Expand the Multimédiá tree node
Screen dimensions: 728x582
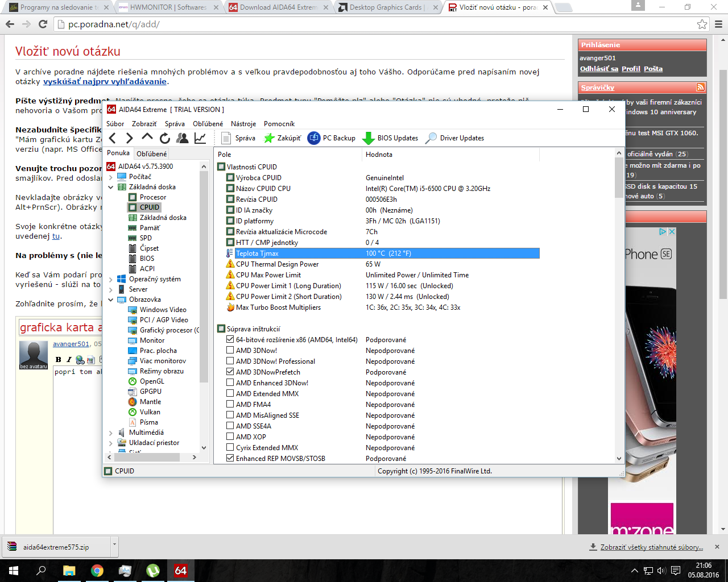111,433
